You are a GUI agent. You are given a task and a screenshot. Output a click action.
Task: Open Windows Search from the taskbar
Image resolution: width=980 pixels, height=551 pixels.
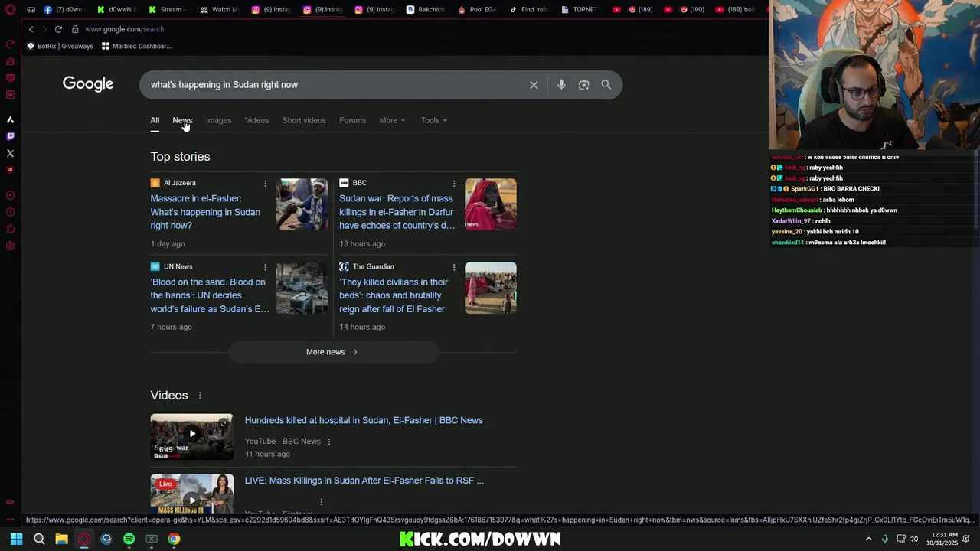[39, 539]
